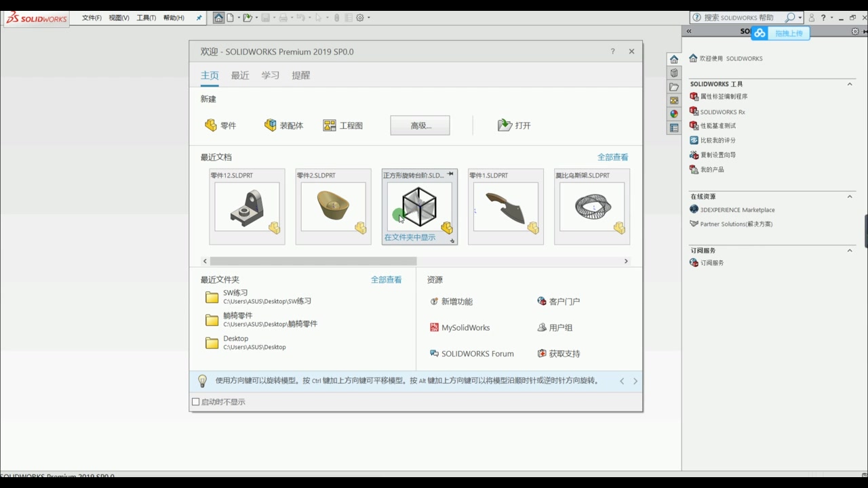868x488 pixels.
Task: Open dropdown arrow beside Options gear
Action: click(x=369, y=18)
